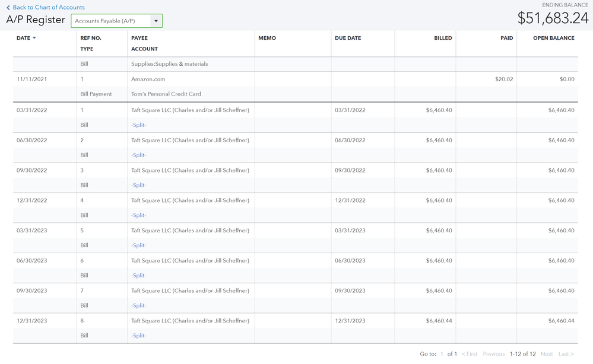
Task: Open -Split- link for the 06/30/2022 bill
Action: click(x=138, y=155)
